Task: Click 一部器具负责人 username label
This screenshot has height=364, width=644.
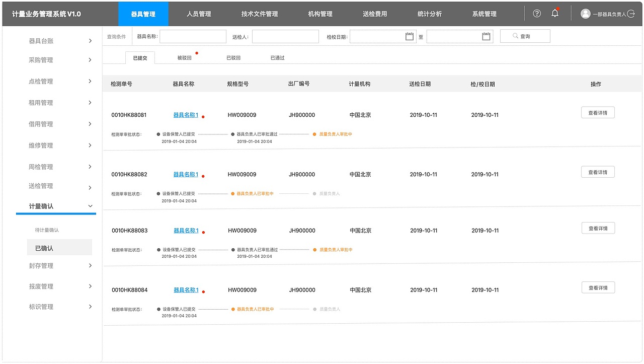Action: coord(609,15)
